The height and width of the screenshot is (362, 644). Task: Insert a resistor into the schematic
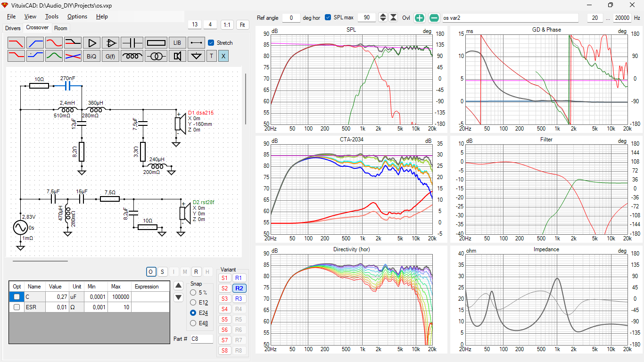pyautogui.click(x=156, y=43)
